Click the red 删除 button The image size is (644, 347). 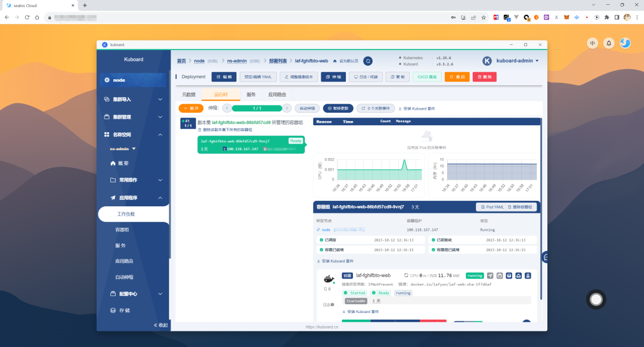(485, 77)
